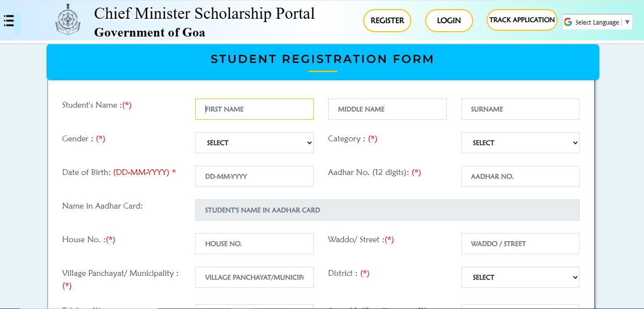644x309 pixels.
Task: Click the Name in Aadhar Card field
Action: (387, 210)
